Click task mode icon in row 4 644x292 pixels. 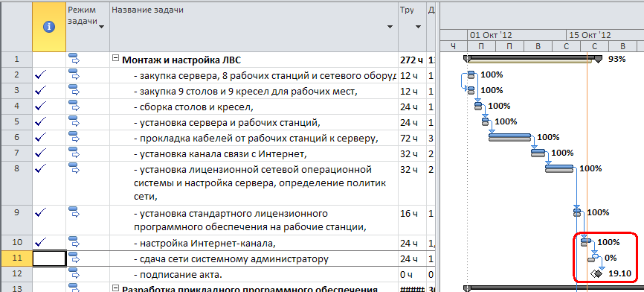(74, 106)
